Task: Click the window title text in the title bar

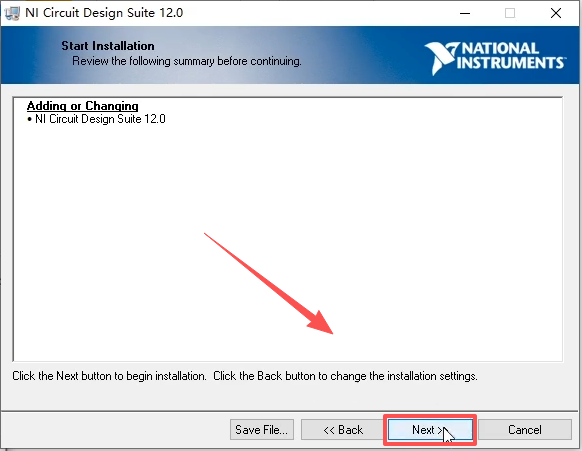Action: point(104,13)
